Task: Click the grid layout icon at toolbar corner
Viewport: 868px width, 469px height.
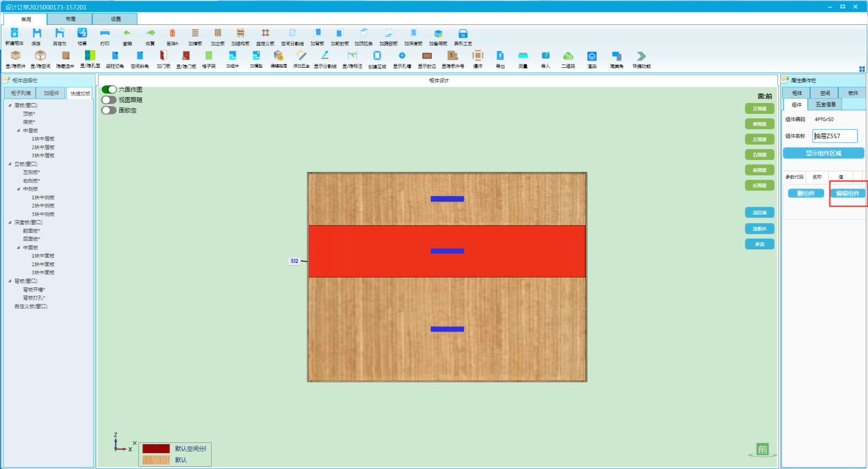Action: click(862, 69)
